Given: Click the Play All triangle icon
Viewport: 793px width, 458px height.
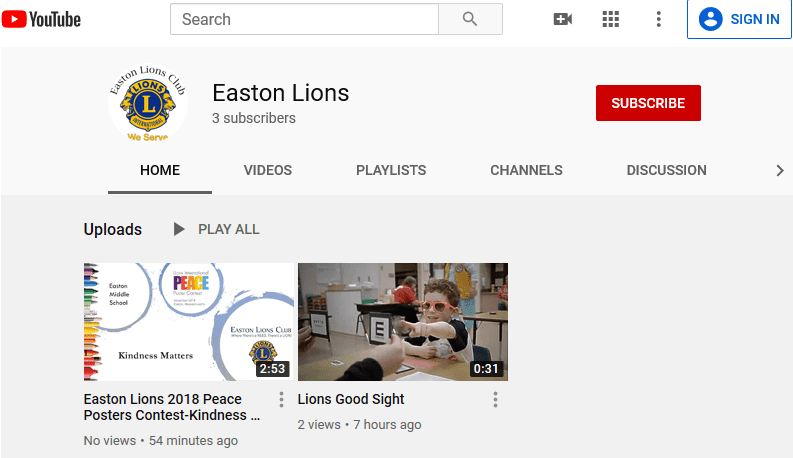Looking at the screenshot, I should [179, 229].
